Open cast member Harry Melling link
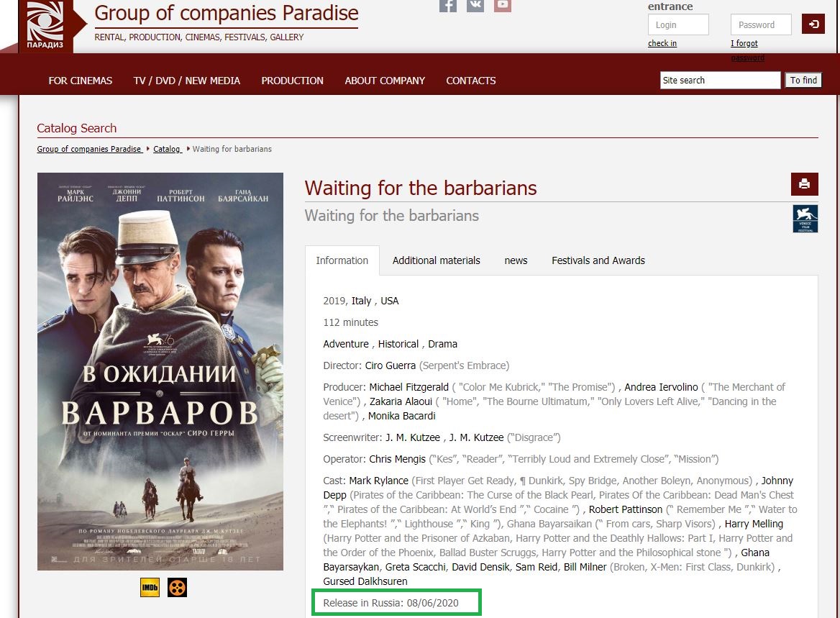840x618 pixels. pos(754,524)
